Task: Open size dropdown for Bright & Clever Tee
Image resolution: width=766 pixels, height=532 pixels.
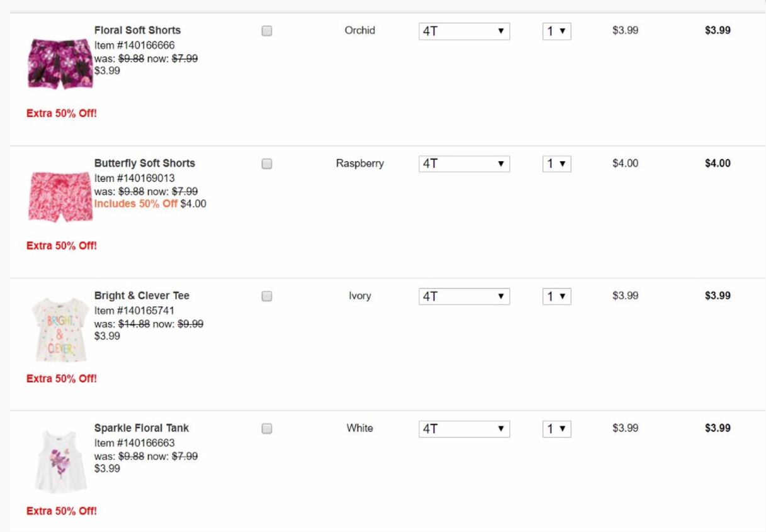Action: [464, 296]
